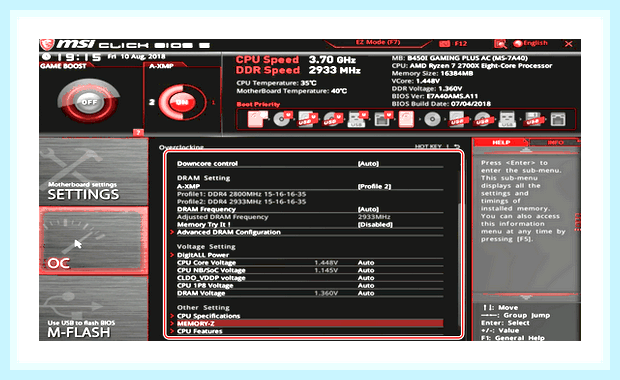Image resolution: width=620 pixels, height=380 pixels.
Task: Select the legacy network boot icon without badge
Action: [x=558, y=119]
